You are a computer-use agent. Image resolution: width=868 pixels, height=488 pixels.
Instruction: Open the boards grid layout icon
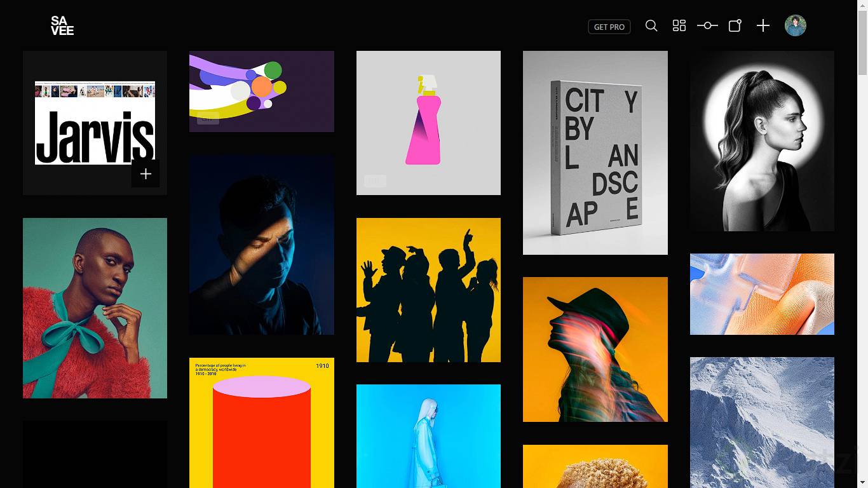679,25
